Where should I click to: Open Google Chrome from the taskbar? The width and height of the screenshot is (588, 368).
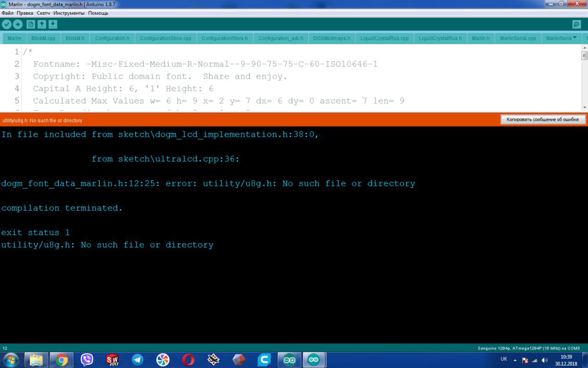[62, 359]
